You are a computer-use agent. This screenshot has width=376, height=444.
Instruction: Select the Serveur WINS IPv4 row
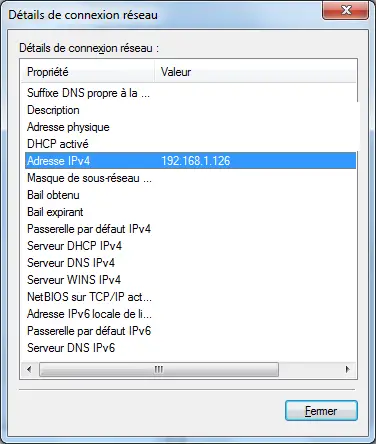[190, 280]
